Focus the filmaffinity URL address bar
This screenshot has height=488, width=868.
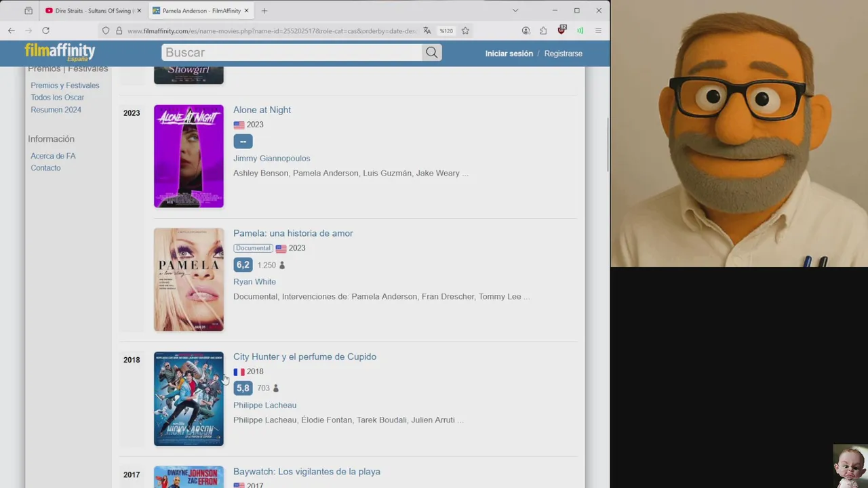pos(271,30)
